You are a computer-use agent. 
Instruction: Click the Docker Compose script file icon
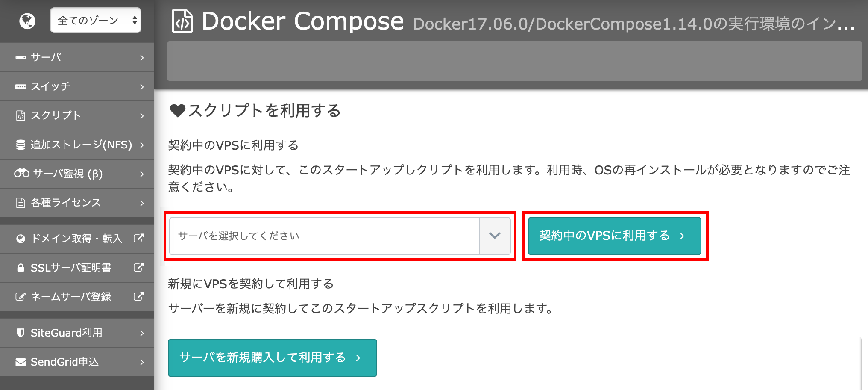click(x=182, y=22)
